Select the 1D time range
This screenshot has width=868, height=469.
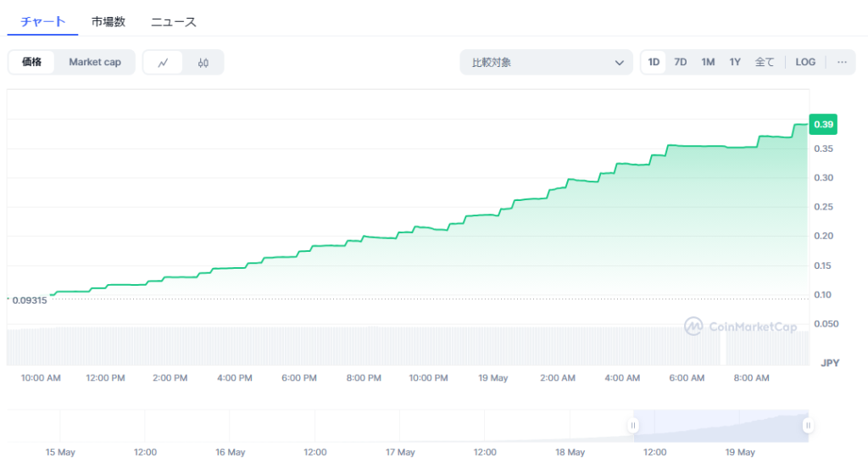[x=654, y=62]
